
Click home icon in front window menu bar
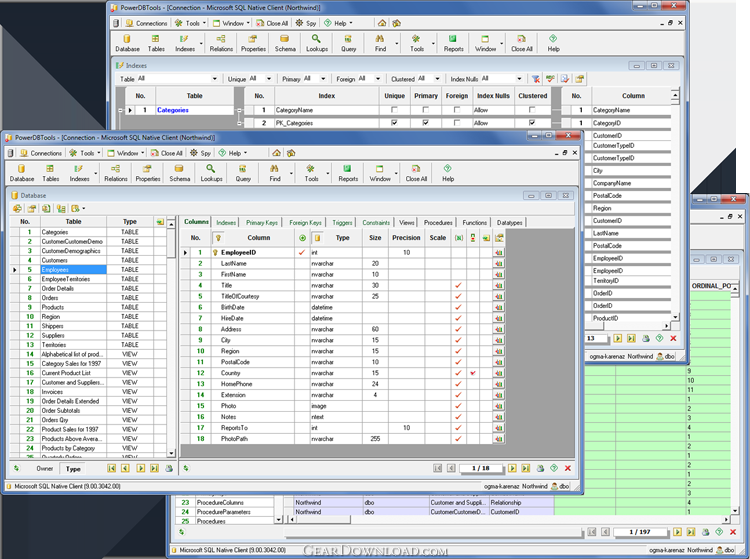[276, 153]
